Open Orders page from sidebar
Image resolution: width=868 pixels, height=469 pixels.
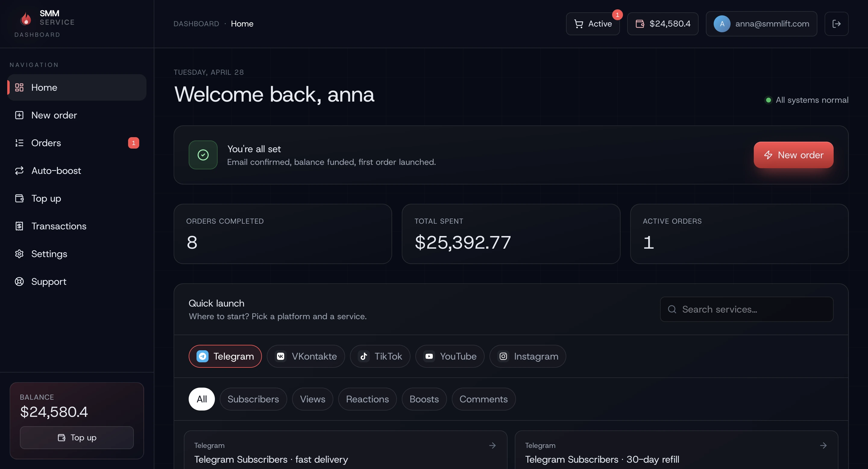(77, 143)
